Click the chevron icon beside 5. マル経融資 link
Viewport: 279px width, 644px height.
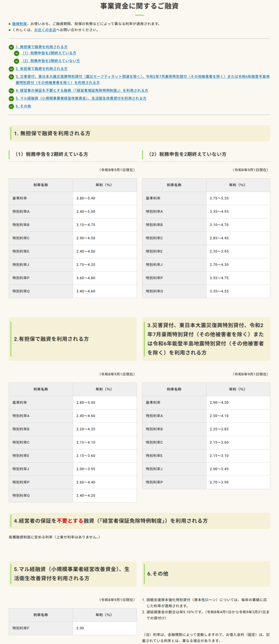point(11,98)
